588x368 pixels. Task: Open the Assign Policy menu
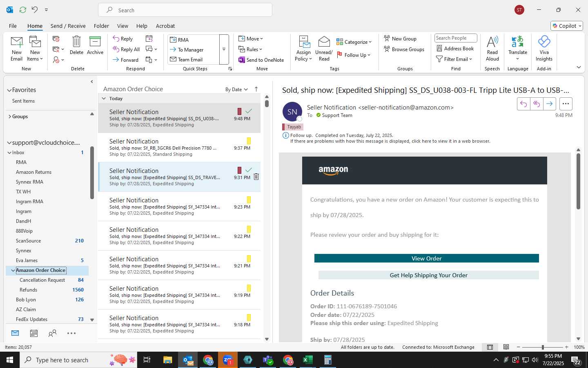pos(303,49)
